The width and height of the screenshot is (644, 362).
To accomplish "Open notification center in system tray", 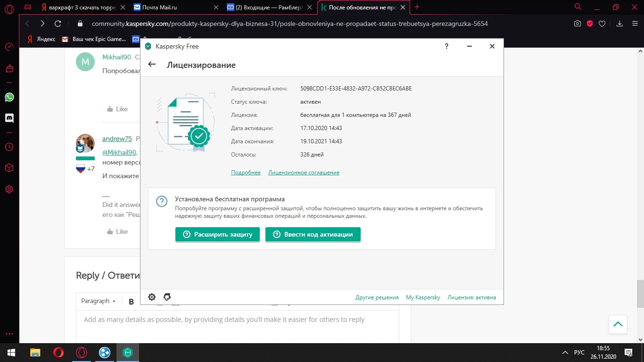I will tap(629, 353).
